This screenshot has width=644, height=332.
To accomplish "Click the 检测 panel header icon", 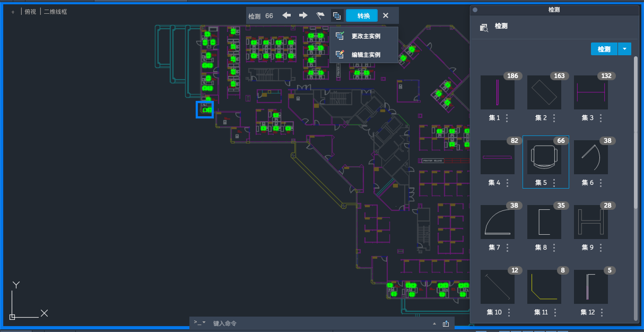I will point(484,28).
